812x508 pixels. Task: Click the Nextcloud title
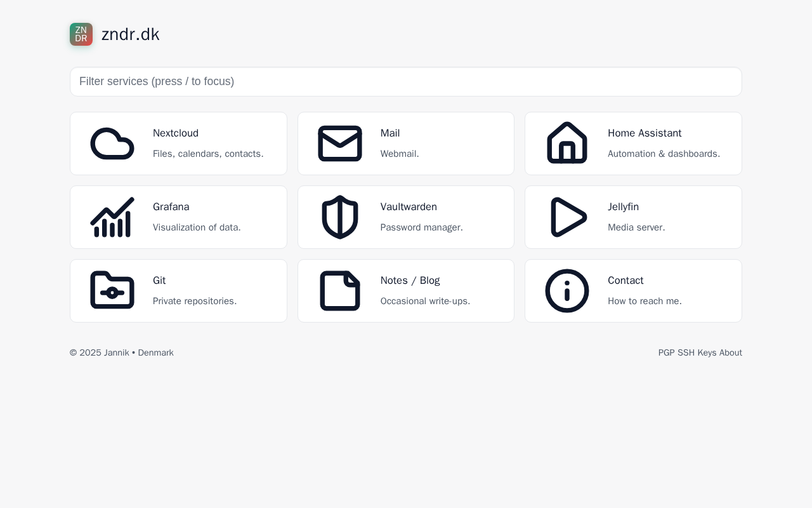click(x=176, y=133)
